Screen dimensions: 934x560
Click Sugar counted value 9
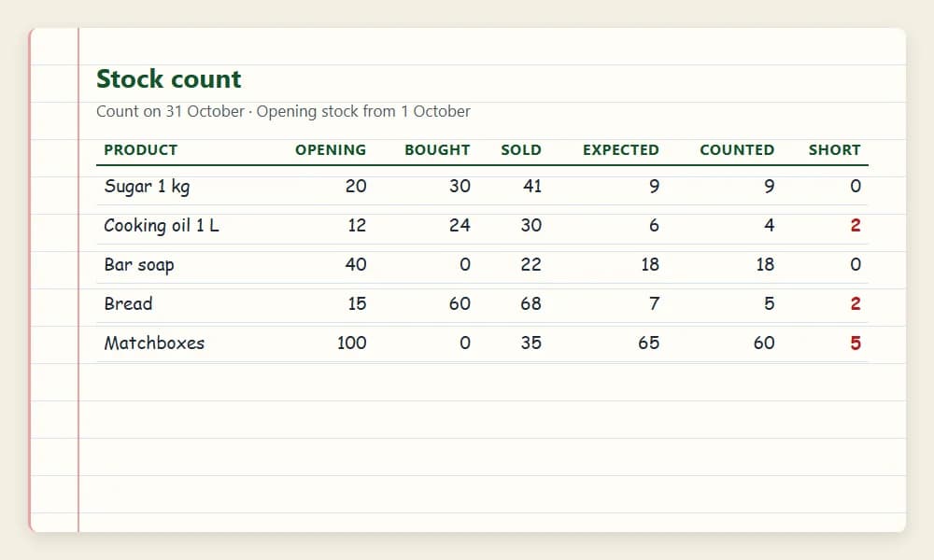(769, 187)
